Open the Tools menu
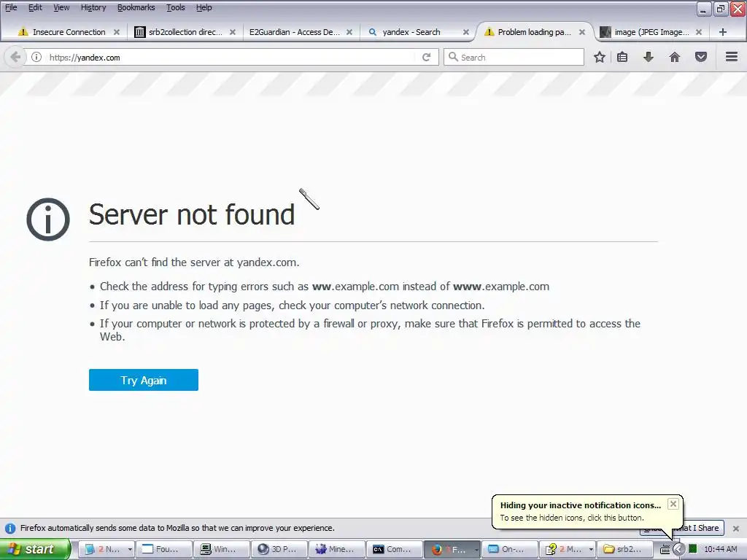This screenshot has width=747, height=560. (175, 7)
